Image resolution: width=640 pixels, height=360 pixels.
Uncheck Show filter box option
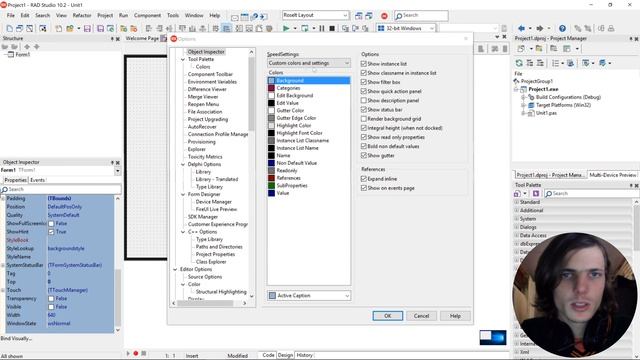(x=364, y=82)
